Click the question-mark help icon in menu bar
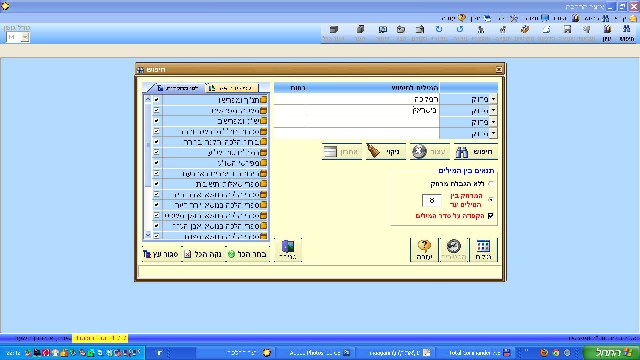Screen dimensions: 640x360 [x=462, y=18]
